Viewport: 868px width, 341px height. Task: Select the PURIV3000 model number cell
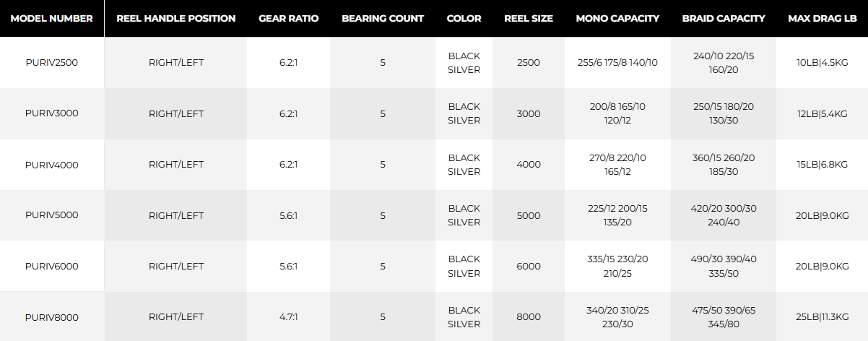pos(51,113)
